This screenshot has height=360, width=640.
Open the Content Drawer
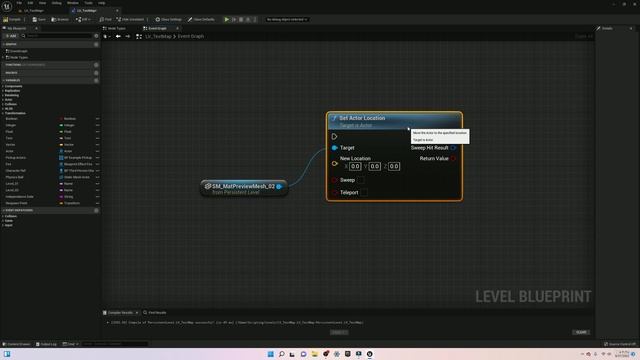point(16,344)
